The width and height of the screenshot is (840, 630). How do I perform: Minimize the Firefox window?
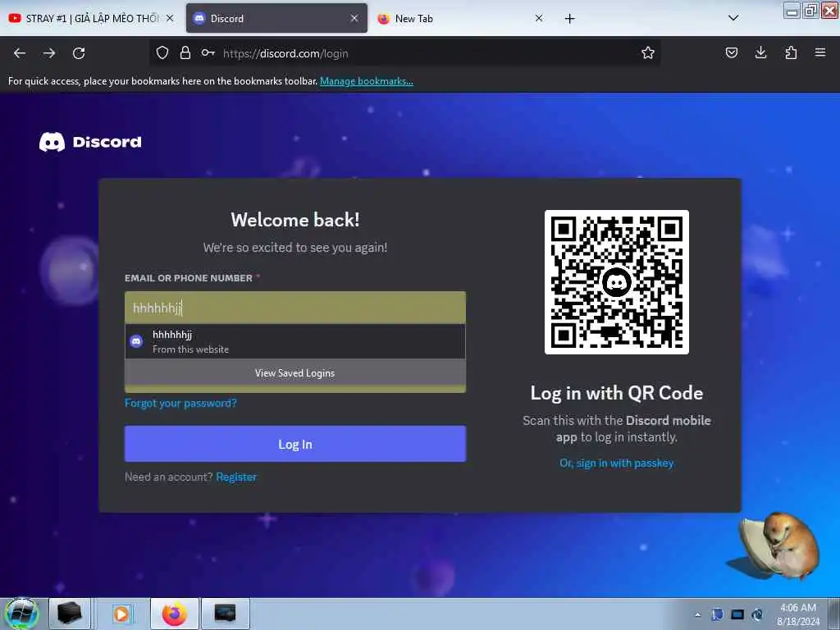[792, 10]
